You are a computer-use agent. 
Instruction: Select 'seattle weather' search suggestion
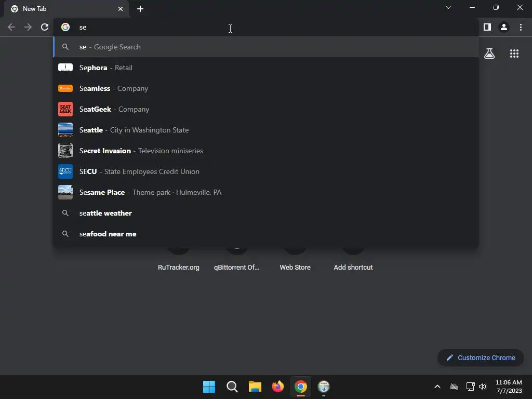pyautogui.click(x=266, y=213)
